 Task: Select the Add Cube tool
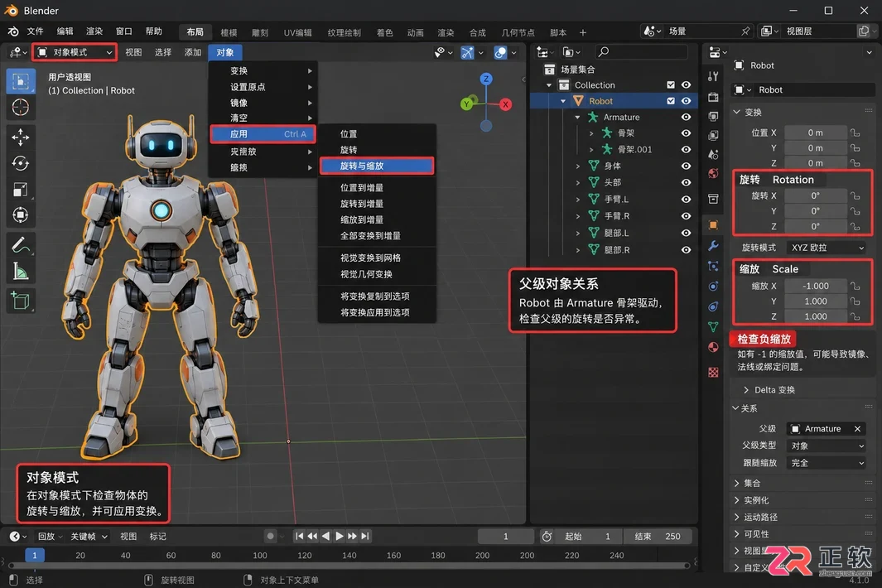(21, 300)
